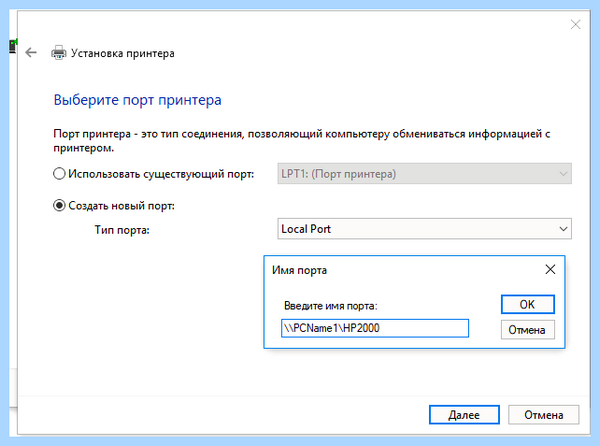Select Создать новый порт radio button
The width and height of the screenshot is (600, 446).
[59, 205]
